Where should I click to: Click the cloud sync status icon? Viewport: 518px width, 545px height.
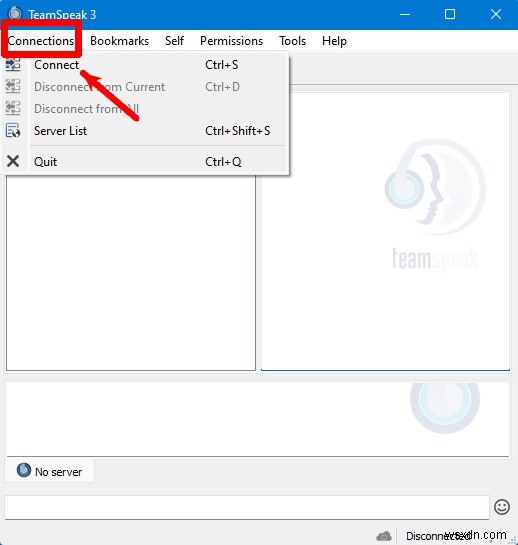click(384, 536)
